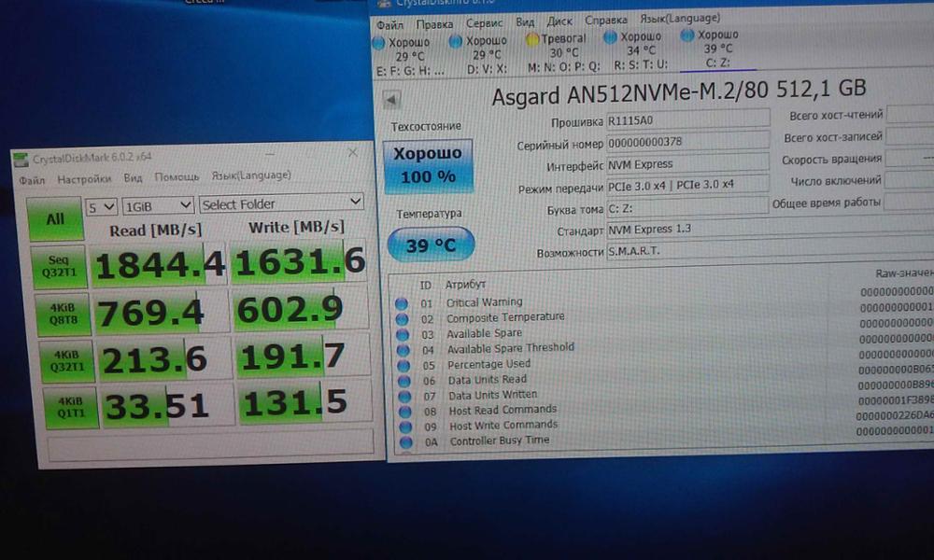This screenshot has width=934, height=560.
Task: Click the Атрибут column header
Action: tap(465, 285)
